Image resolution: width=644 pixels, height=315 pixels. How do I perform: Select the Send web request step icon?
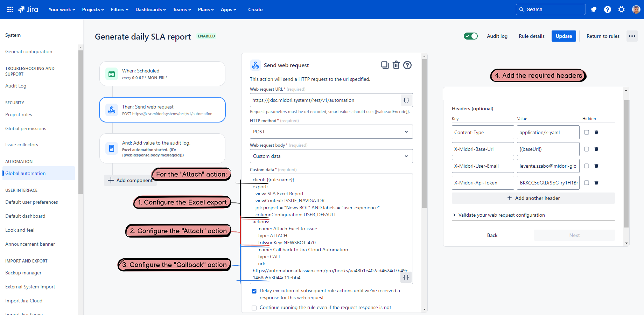click(112, 110)
